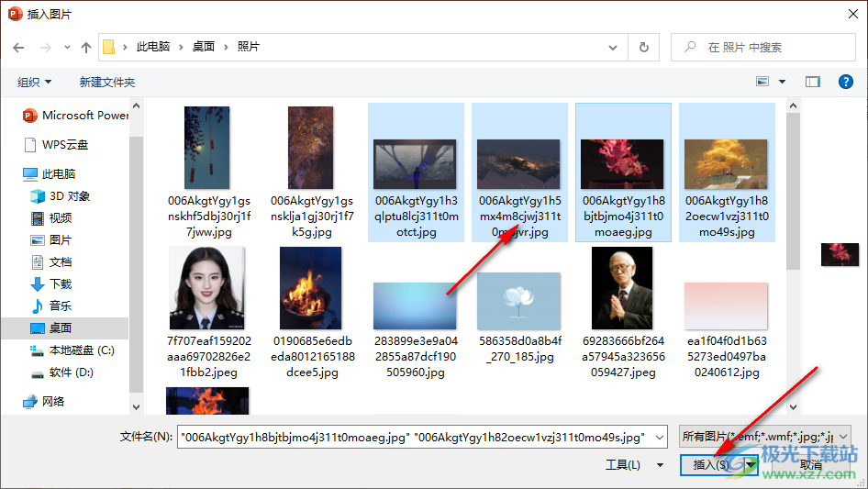This screenshot has height=489, width=868.
Task: Open 视频 folder in sidebar
Action: 51,217
